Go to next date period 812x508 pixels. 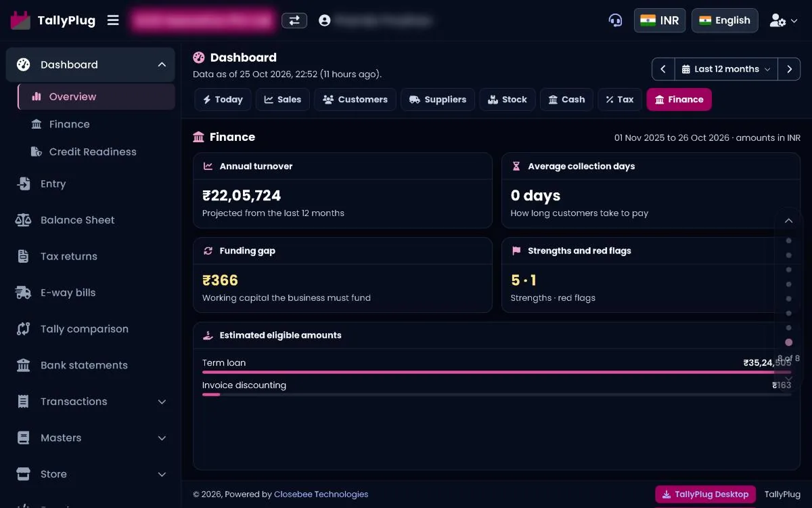[789, 69]
